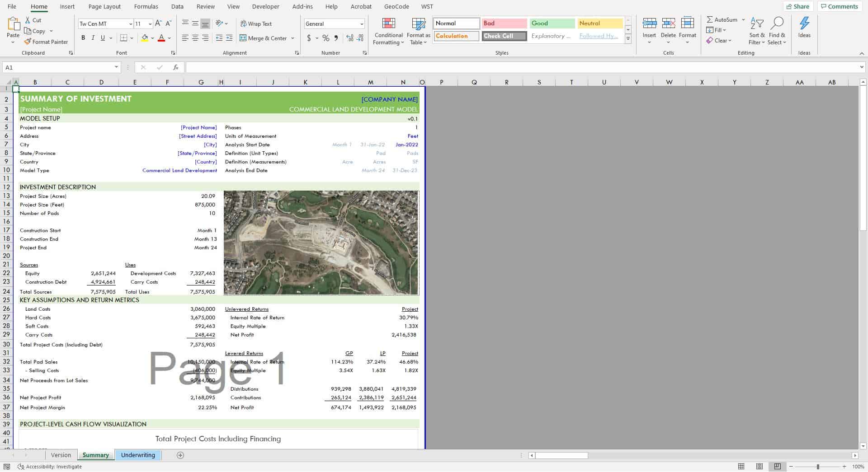Open Find & Select
The width and height of the screenshot is (868, 472).
[x=778, y=31]
